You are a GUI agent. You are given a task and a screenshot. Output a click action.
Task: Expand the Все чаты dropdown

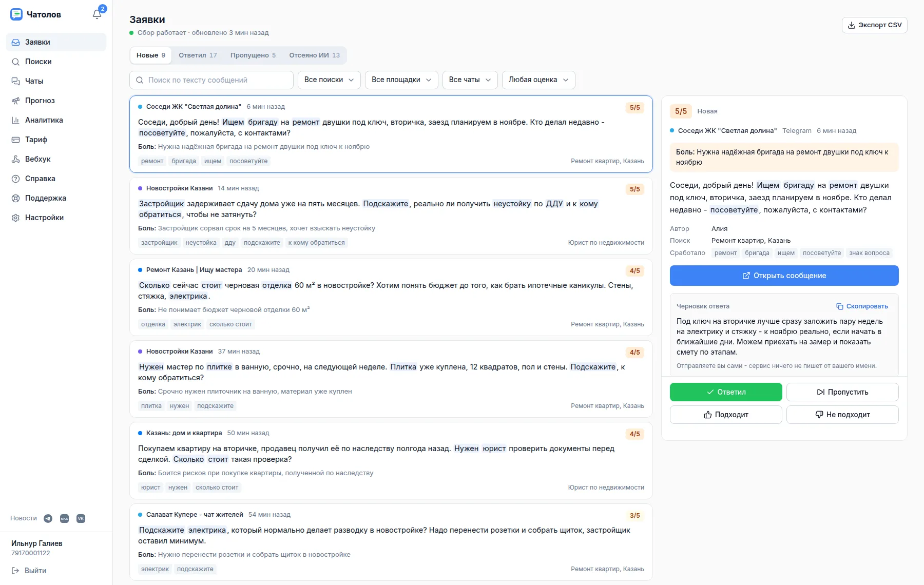(470, 80)
